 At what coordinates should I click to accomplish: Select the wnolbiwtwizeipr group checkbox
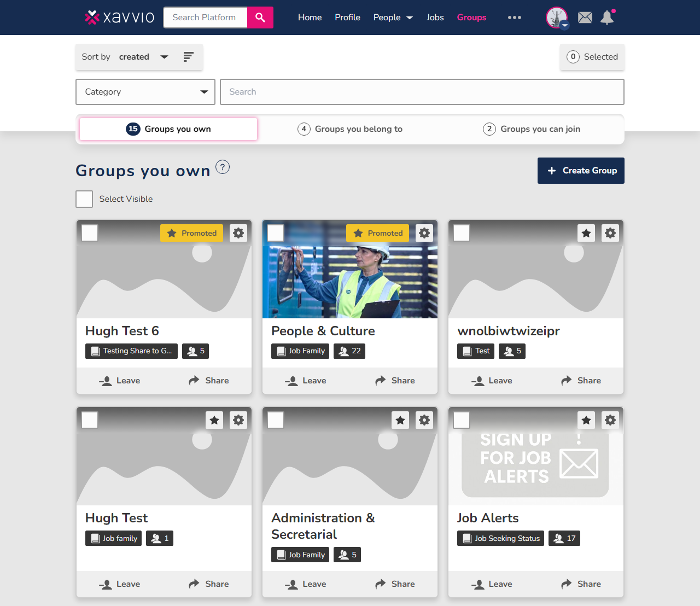pyautogui.click(x=462, y=233)
